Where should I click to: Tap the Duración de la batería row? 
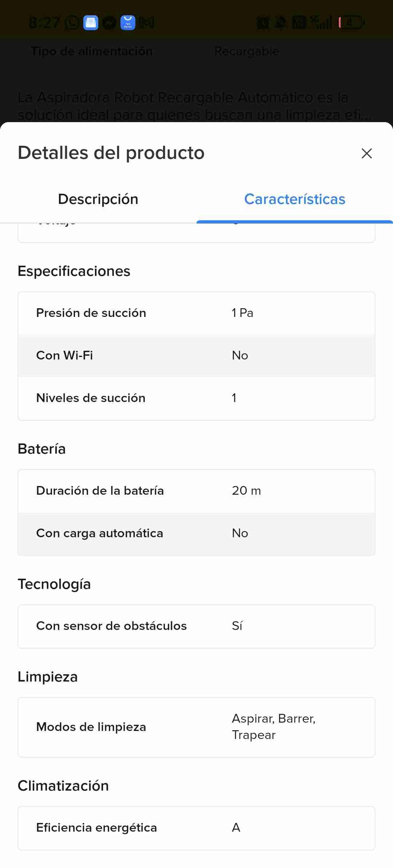(196, 491)
